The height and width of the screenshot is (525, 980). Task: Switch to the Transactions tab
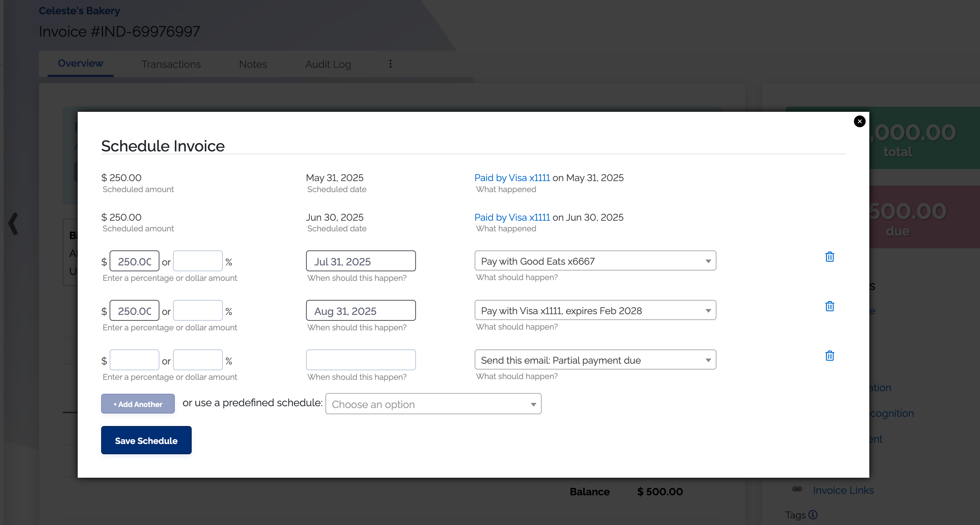171,64
